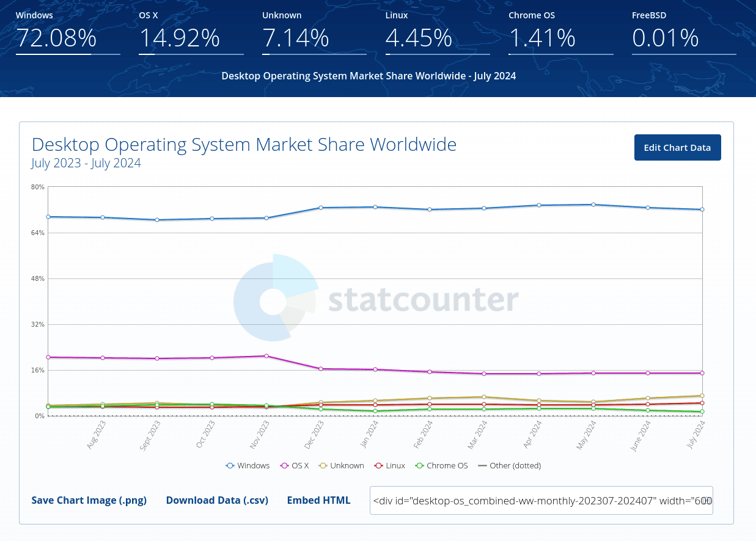Toggle the Chrome OS legend entry
The width and height of the screenshot is (756, 541).
(x=442, y=465)
